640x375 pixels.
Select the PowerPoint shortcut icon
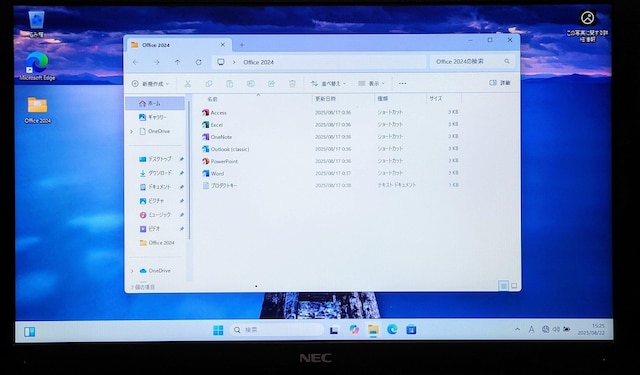[206, 161]
